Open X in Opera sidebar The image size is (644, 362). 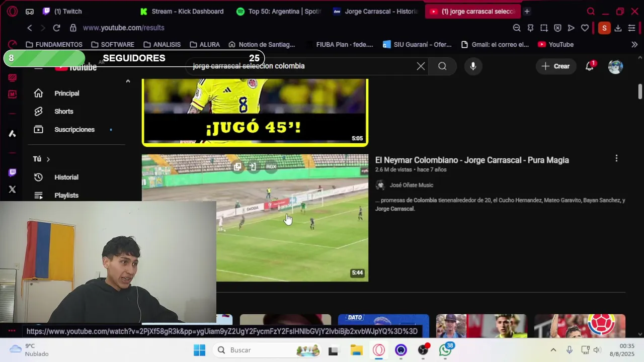pos(13,190)
